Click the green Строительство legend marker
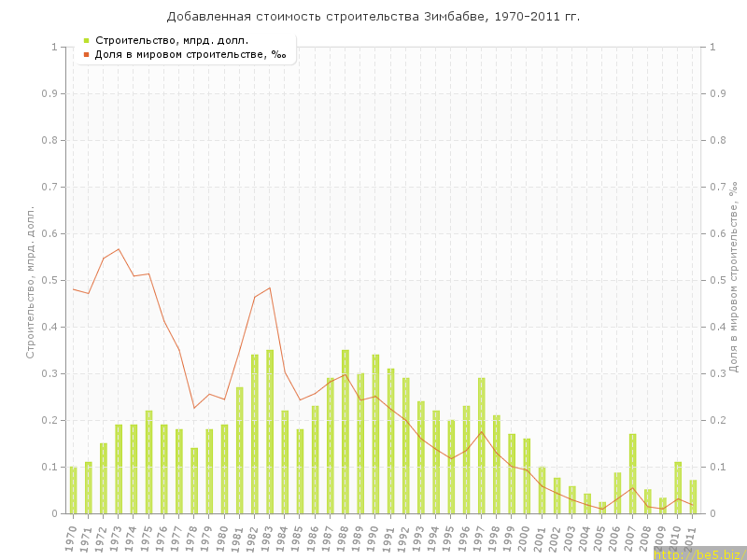The image size is (747, 560). [x=86, y=40]
